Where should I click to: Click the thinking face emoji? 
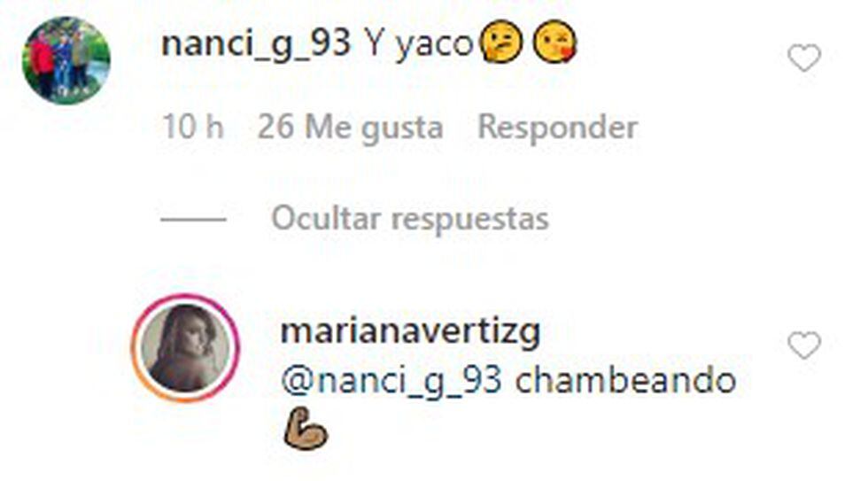click(x=501, y=43)
